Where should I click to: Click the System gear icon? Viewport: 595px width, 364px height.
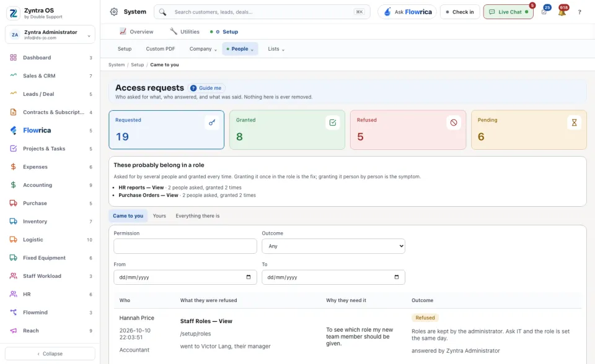pyautogui.click(x=114, y=12)
